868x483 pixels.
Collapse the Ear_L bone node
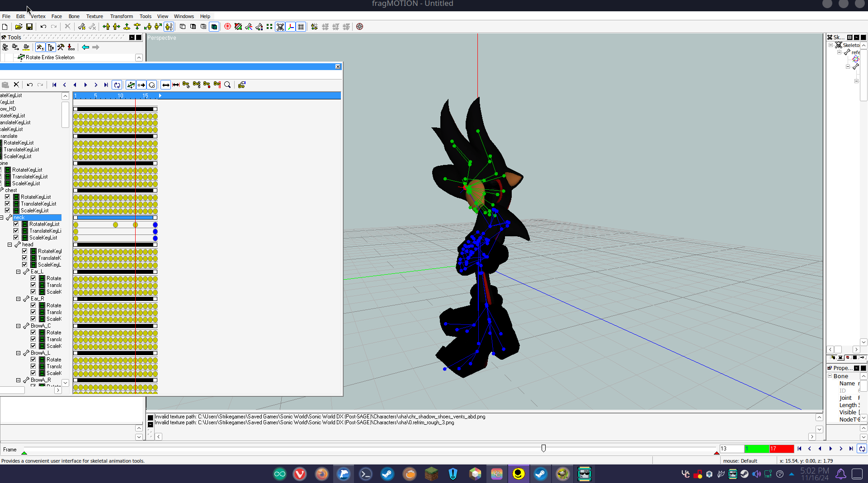[19, 272]
